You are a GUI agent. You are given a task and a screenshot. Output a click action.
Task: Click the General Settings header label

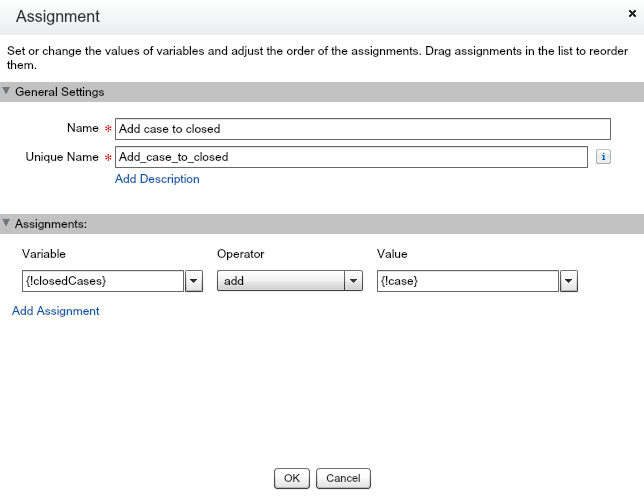coord(60,92)
